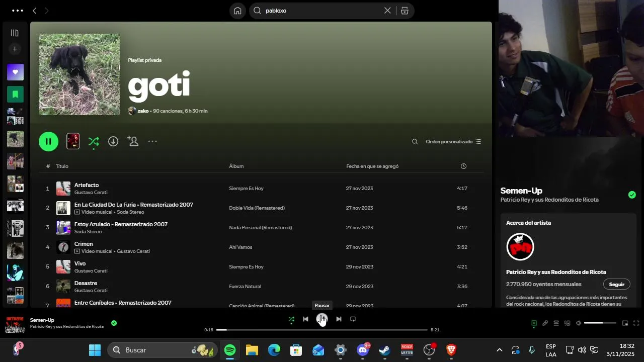Viewport: 644px width, 362px height.
Task: Sort by Fecha en que se agregó header
Action: click(x=372, y=166)
